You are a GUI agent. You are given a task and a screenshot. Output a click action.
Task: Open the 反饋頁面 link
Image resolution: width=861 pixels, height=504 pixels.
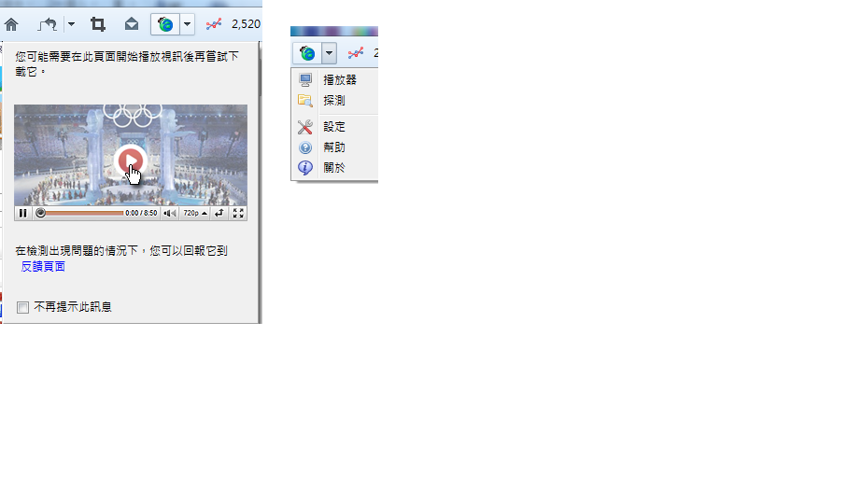point(43,266)
